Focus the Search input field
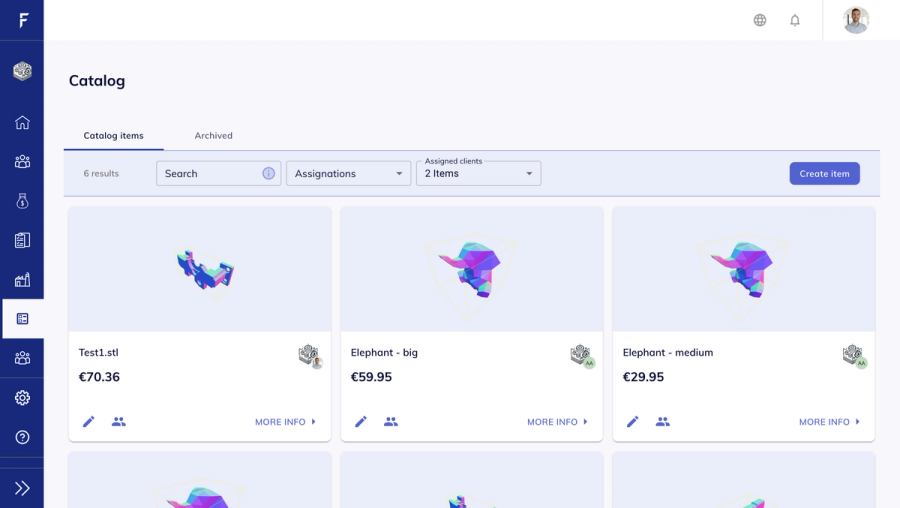The image size is (900, 508). [x=218, y=173]
